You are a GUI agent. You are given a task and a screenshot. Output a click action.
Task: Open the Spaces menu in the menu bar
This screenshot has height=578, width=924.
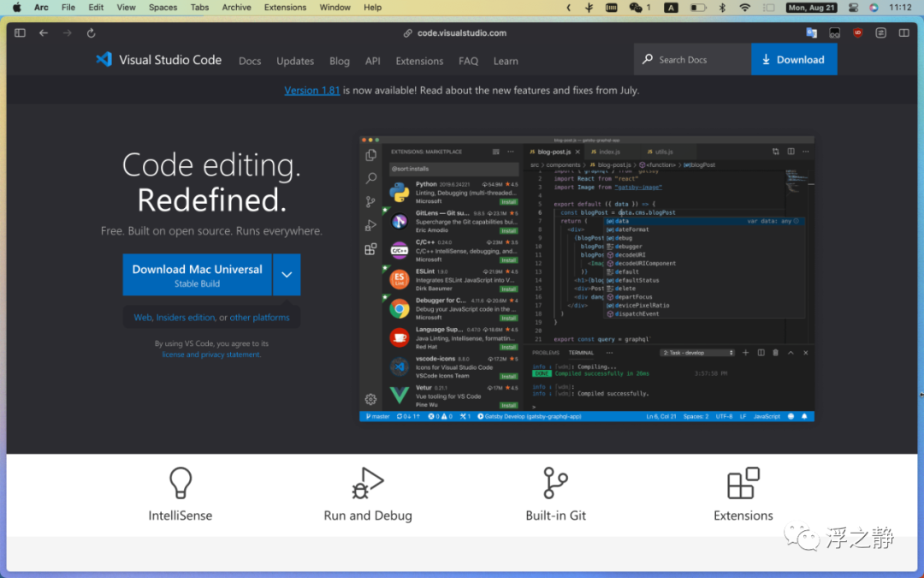point(163,8)
